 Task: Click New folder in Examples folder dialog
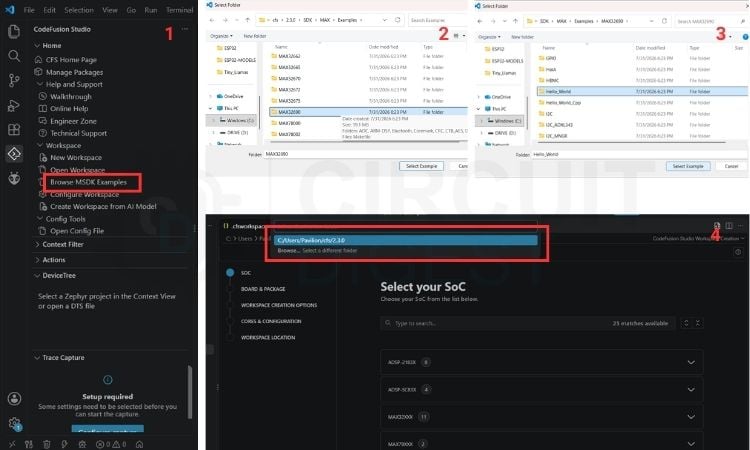click(x=254, y=36)
